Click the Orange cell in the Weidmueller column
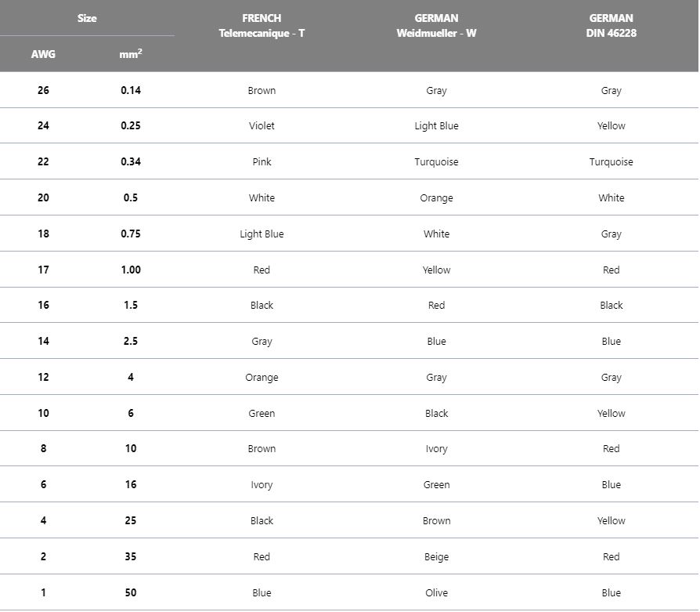Screen dimensions: 700x612 436,198
